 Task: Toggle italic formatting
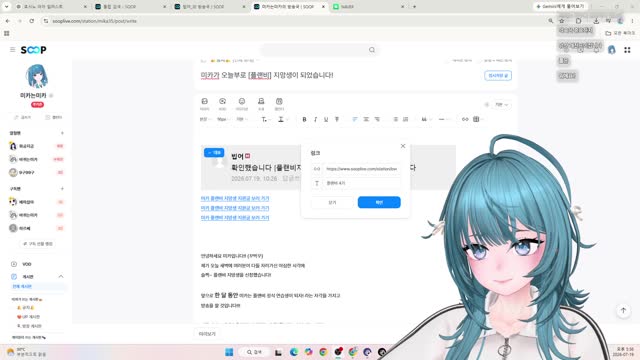[315, 119]
